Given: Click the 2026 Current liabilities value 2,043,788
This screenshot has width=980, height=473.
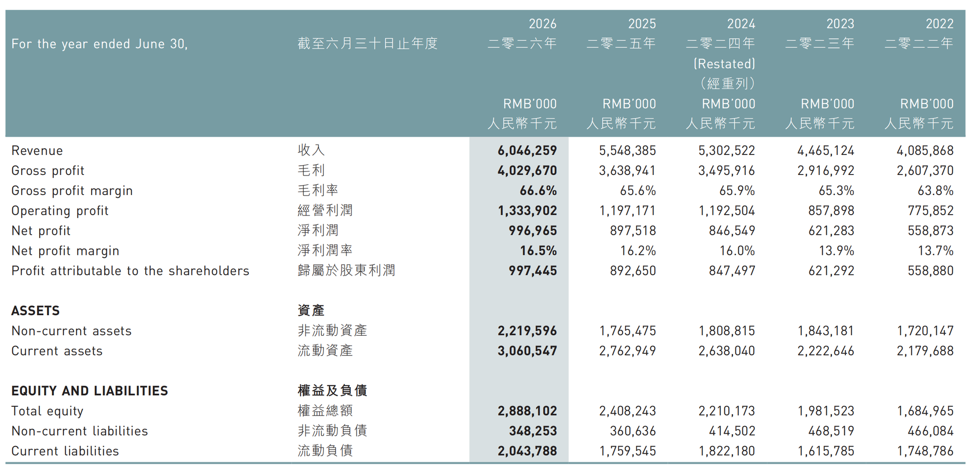Looking at the screenshot, I should [527, 451].
